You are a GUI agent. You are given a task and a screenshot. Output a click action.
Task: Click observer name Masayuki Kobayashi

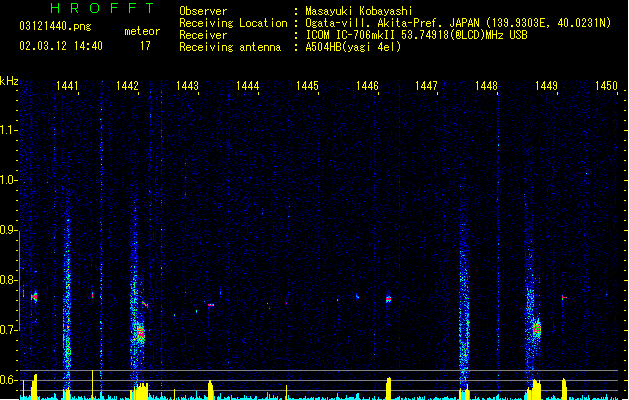pyautogui.click(x=359, y=11)
